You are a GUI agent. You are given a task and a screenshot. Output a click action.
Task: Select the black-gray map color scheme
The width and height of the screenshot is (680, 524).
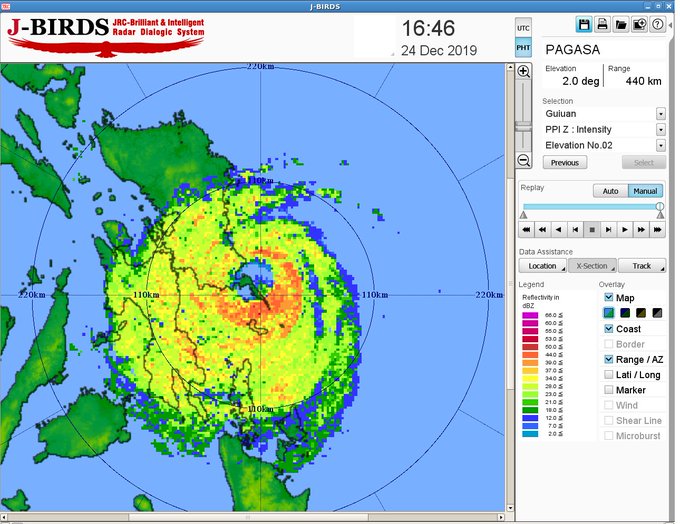[657, 313]
